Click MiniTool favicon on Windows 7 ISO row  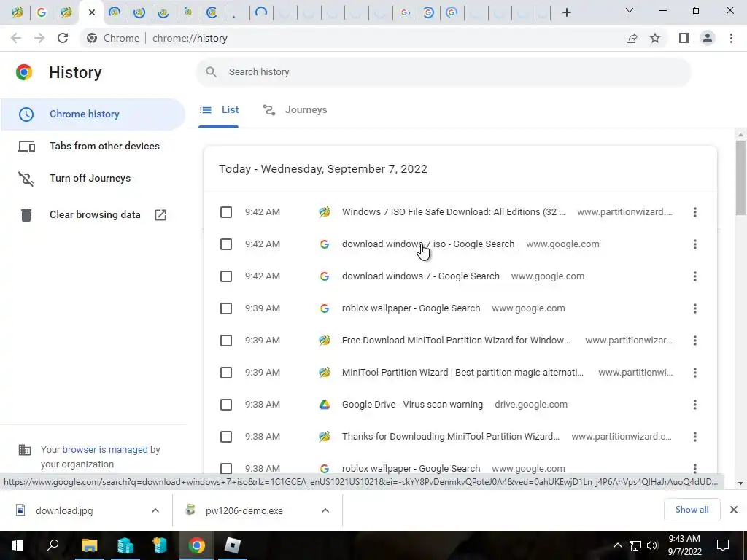tap(325, 212)
